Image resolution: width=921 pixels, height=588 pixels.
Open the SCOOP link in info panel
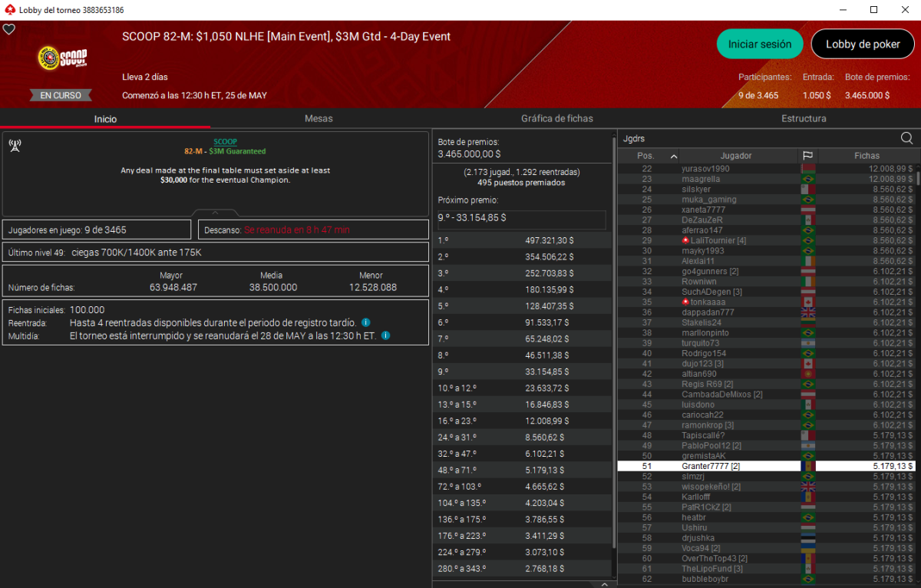coord(225,142)
